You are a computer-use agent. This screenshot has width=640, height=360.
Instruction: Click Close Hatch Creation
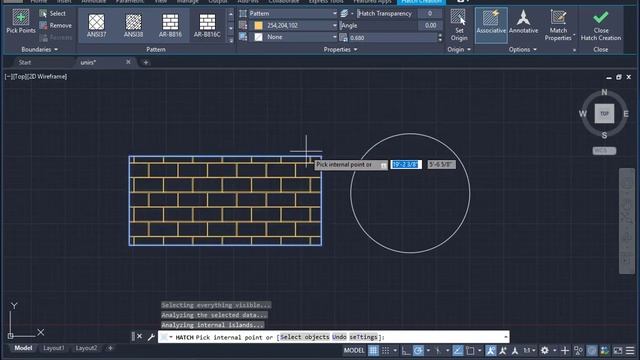pyautogui.click(x=601, y=25)
